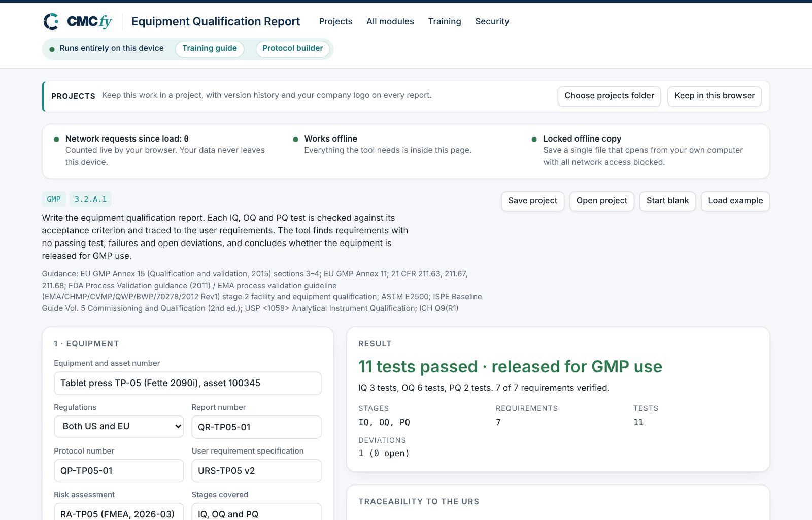Click the 'TRACEABILITY TO THE URS' heading
Viewport: 812px width, 520px height.
pos(419,502)
